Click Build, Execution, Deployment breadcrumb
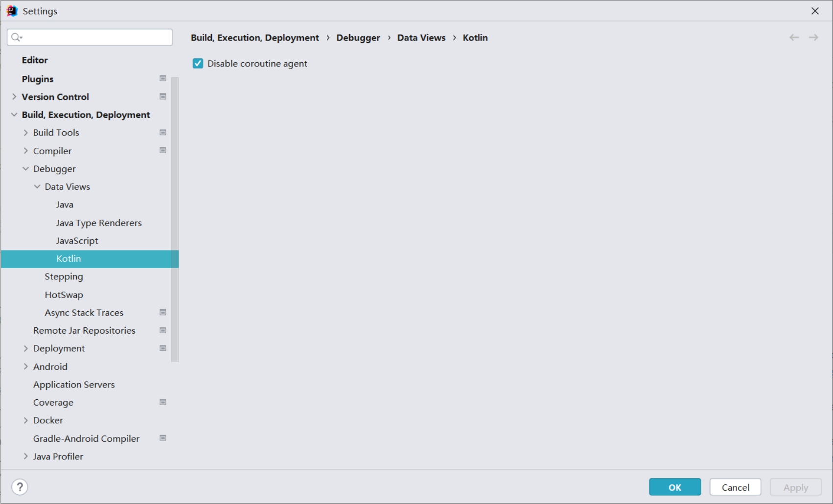 (255, 38)
